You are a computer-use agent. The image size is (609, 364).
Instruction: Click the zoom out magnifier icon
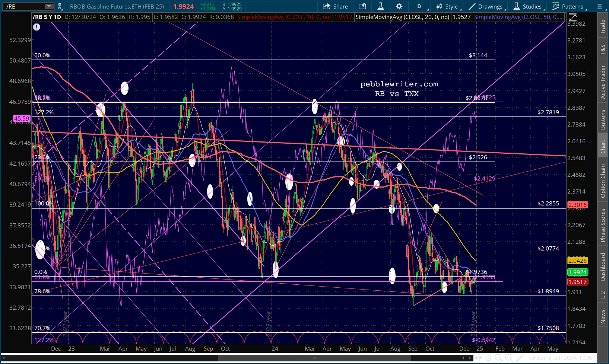click(508, 358)
